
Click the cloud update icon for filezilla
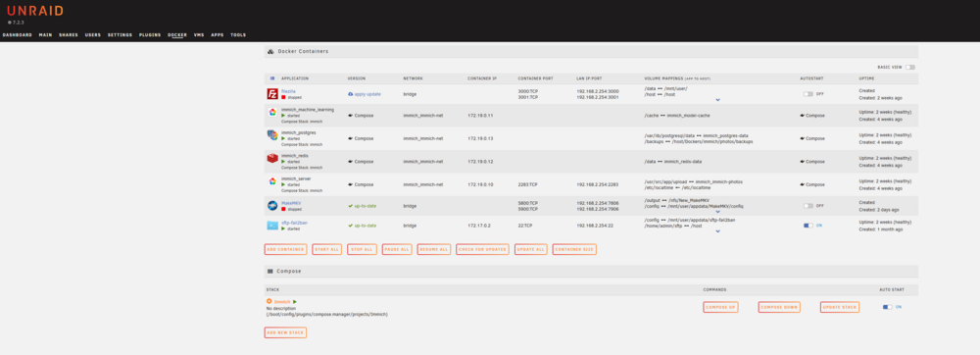pos(351,94)
